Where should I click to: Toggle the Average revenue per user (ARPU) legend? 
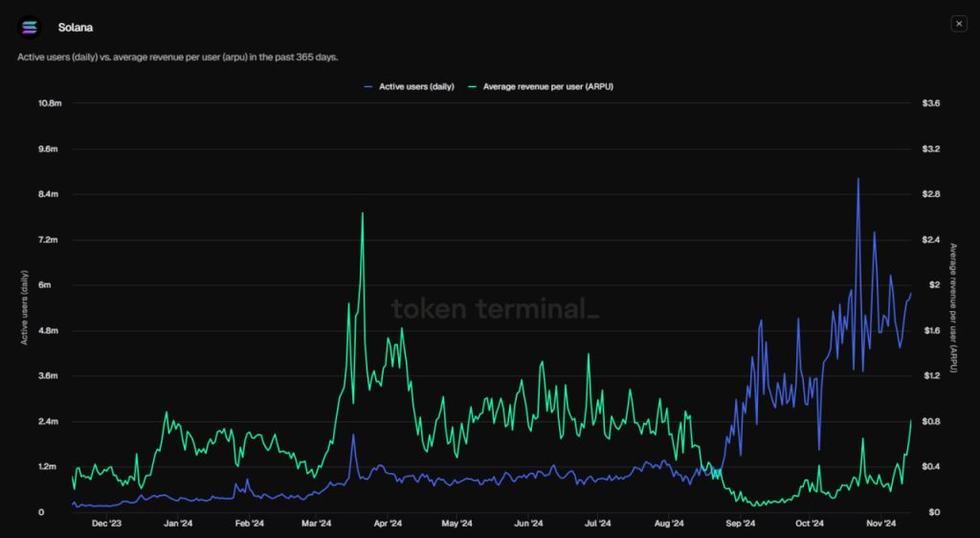click(541, 87)
